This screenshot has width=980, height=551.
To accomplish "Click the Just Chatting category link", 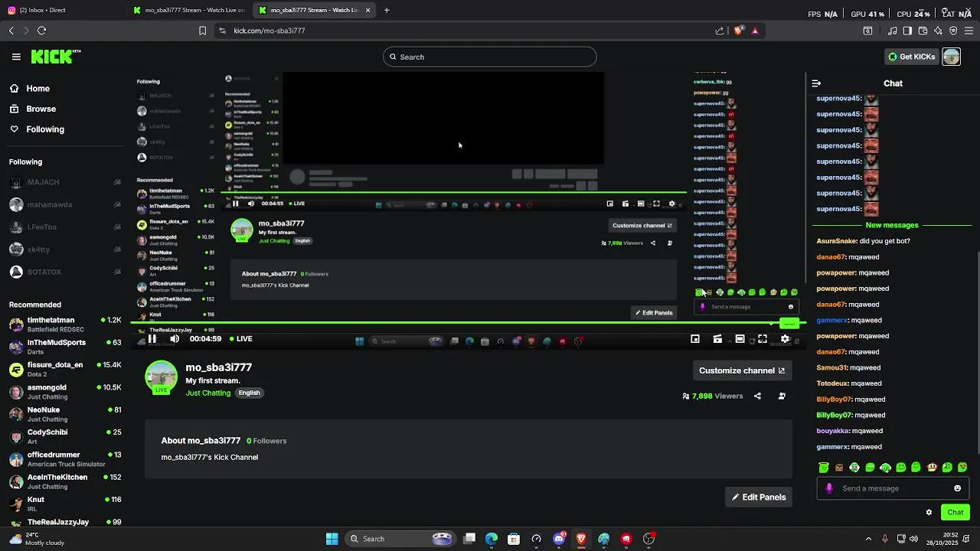I will coord(207,393).
